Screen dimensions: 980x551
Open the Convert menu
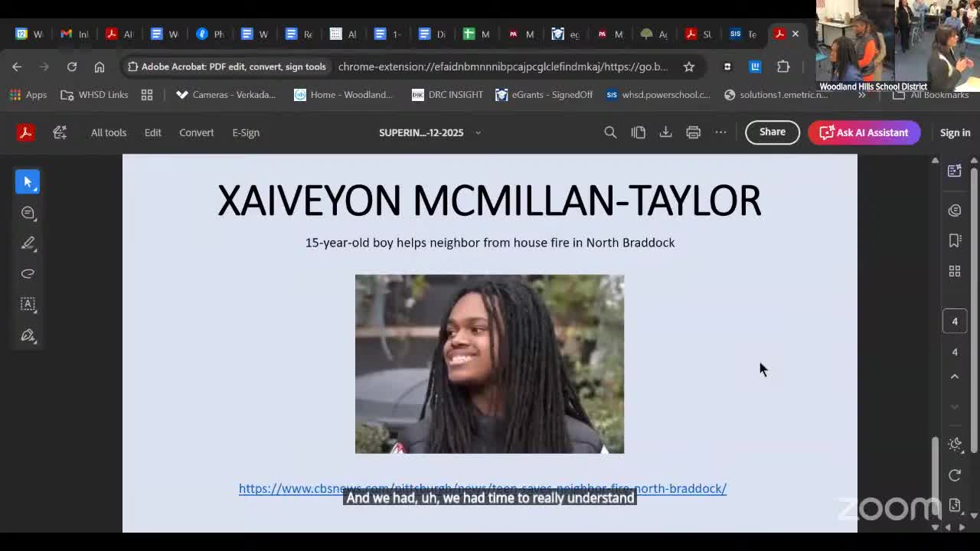196,132
